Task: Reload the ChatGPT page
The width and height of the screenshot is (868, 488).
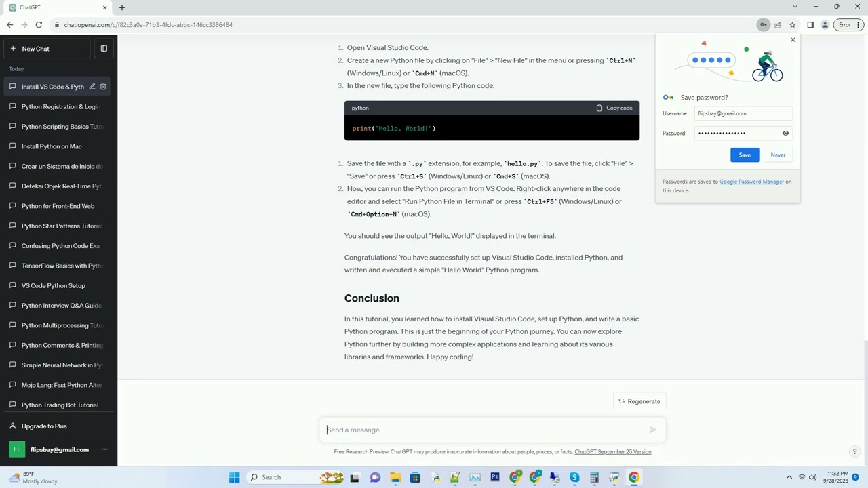Action: click(39, 25)
